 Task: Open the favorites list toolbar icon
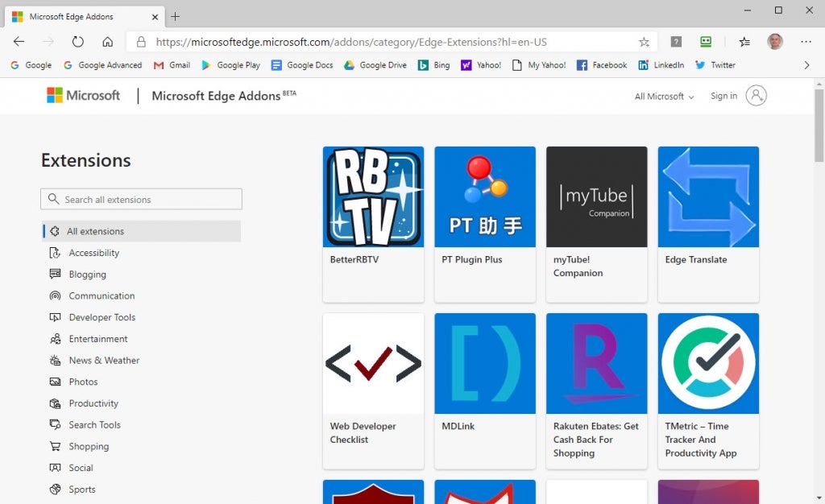point(744,42)
